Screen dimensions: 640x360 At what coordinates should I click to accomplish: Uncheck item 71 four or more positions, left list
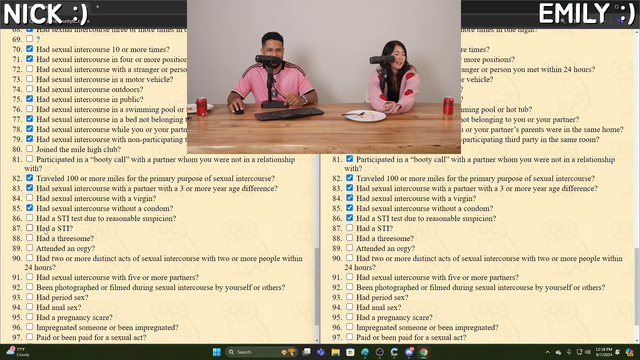click(29, 59)
